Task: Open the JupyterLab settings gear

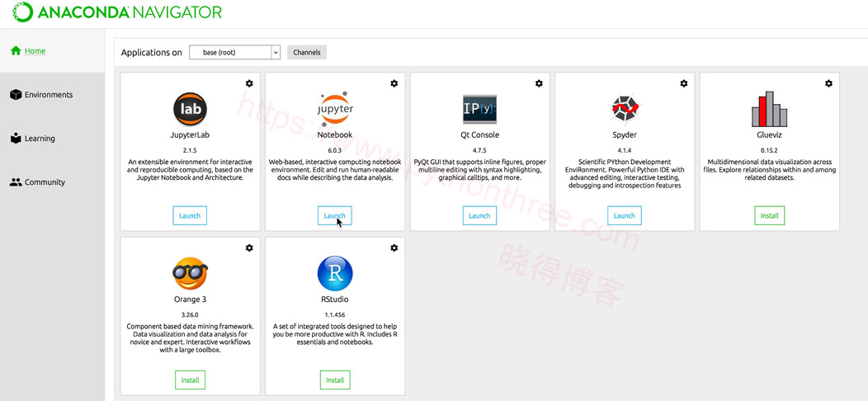Action: (x=249, y=83)
